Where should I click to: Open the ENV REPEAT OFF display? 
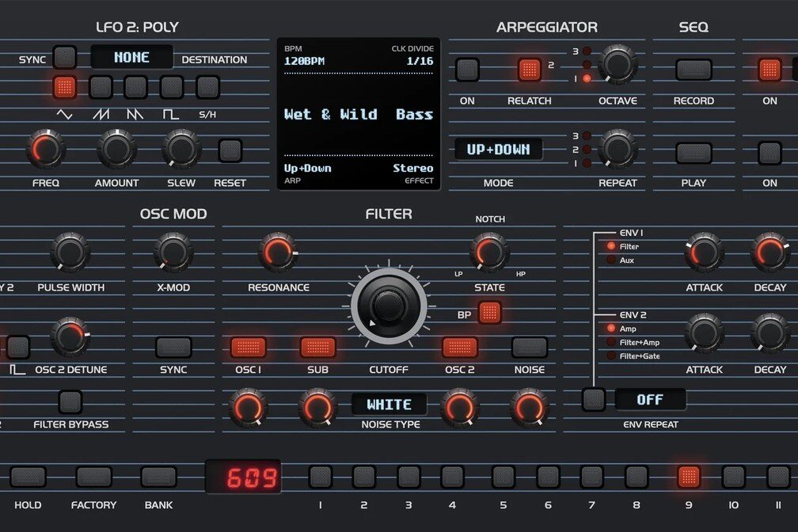coord(651,400)
